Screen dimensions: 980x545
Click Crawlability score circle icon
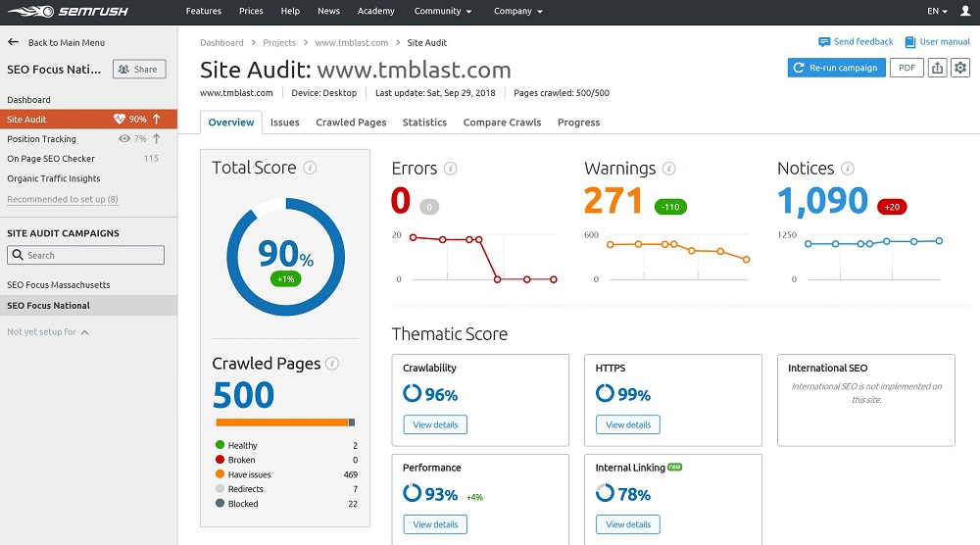pos(412,393)
